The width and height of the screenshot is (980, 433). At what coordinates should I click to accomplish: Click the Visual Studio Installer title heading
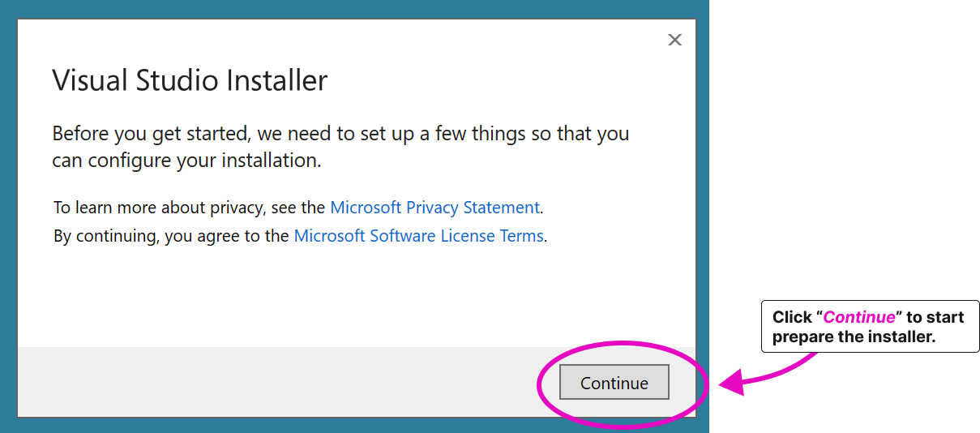190,80
